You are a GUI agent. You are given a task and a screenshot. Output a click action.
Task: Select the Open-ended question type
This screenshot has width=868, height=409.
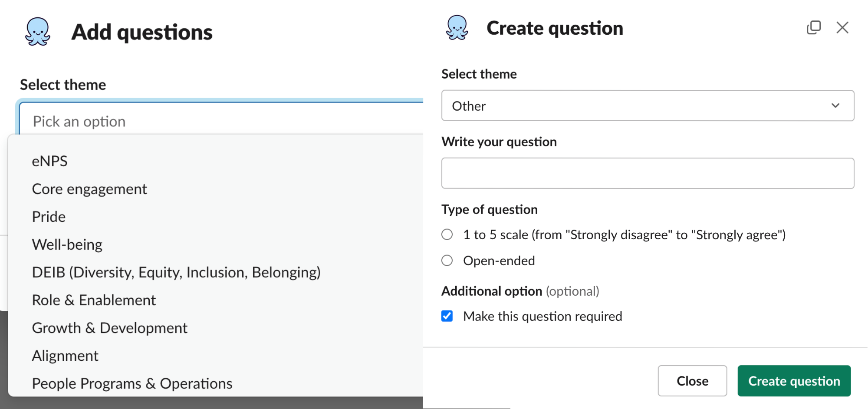pyautogui.click(x=447, y=261)
